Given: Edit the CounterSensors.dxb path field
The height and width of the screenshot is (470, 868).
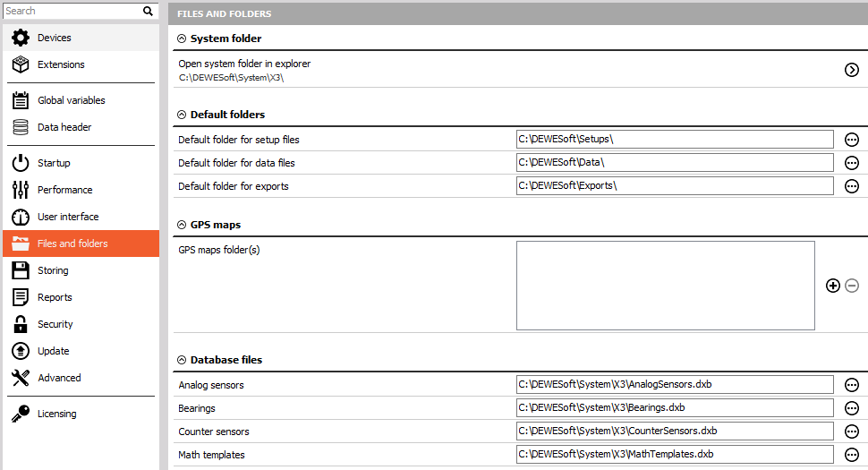Looking at the screenshot, I should coord(675,432).
